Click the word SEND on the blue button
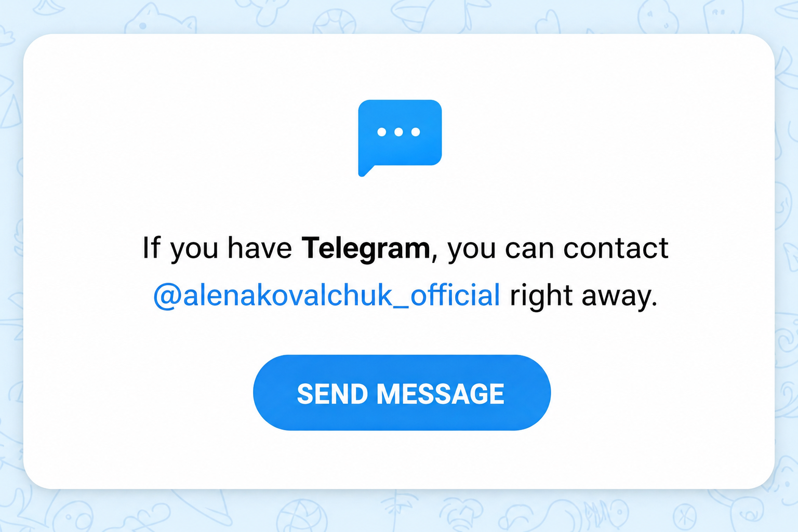The height and width of the screenshot is (532, 798). click(x=332, y=394)
